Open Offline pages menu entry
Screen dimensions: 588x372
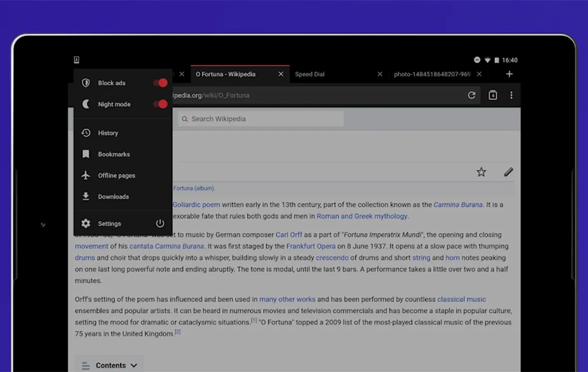pyautogui.click(x=123, y=175)
